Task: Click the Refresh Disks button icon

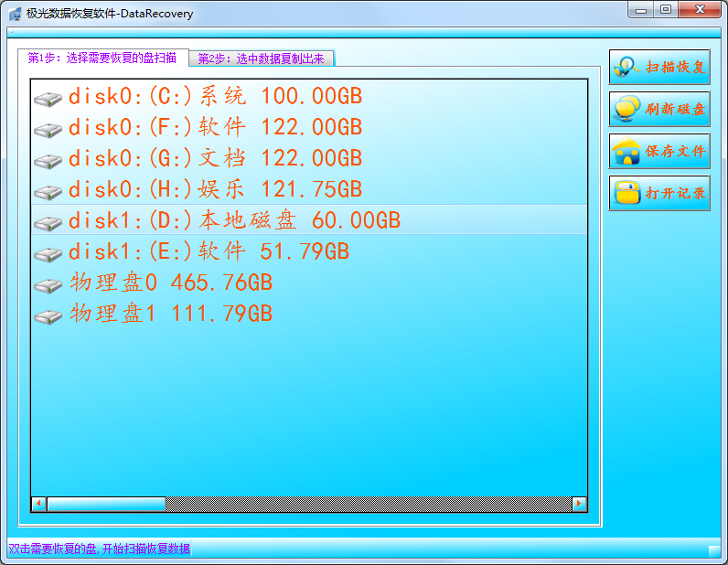Action: [626, 109]
